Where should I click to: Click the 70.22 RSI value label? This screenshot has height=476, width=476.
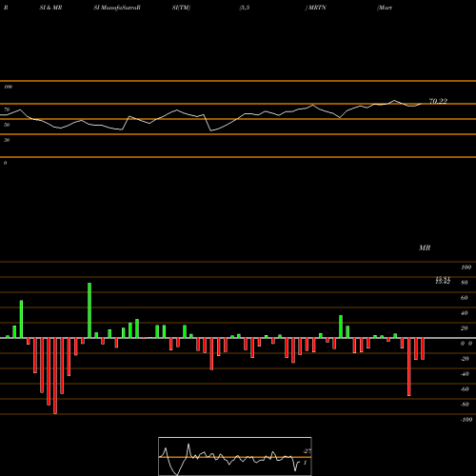(x=438, y=101)
